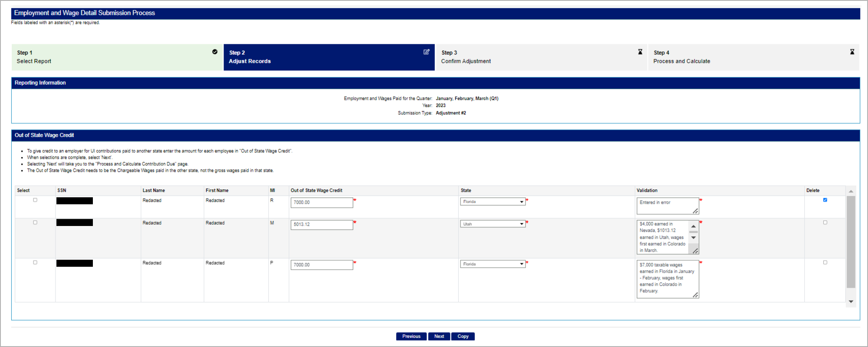The height and width of the screenshot is (347, 868).
Task: Expand the Utah State dropdown
Action: tap(493, 224)
